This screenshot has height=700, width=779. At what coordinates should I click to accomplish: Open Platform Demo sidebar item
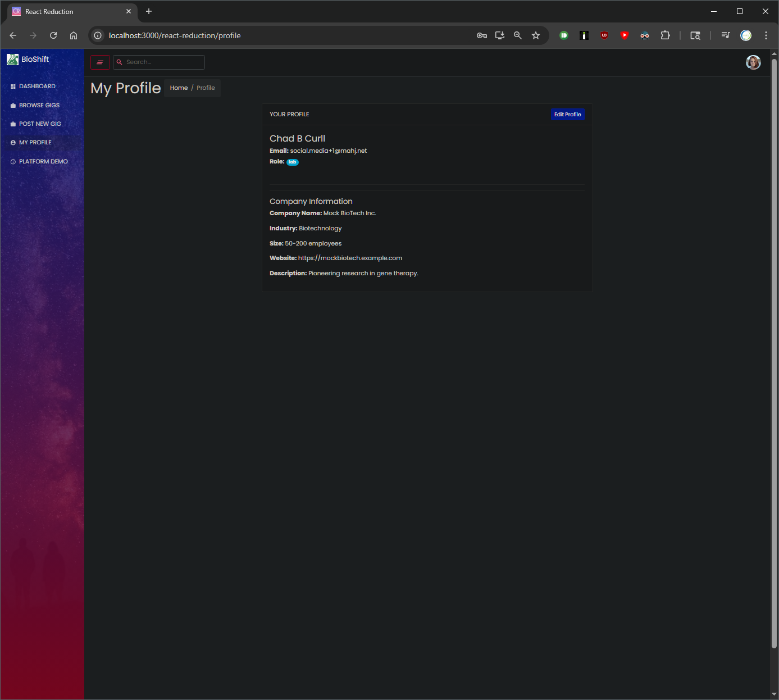[x=43, y=162]
